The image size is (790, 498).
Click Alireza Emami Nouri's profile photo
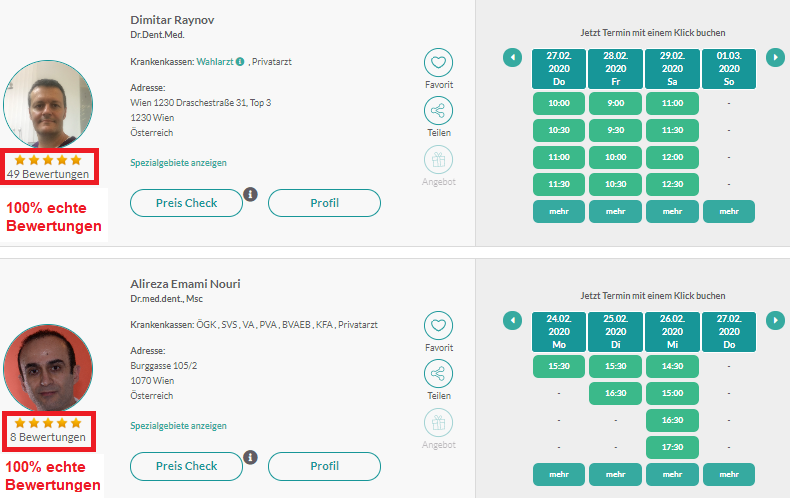(x=48, y=367)
